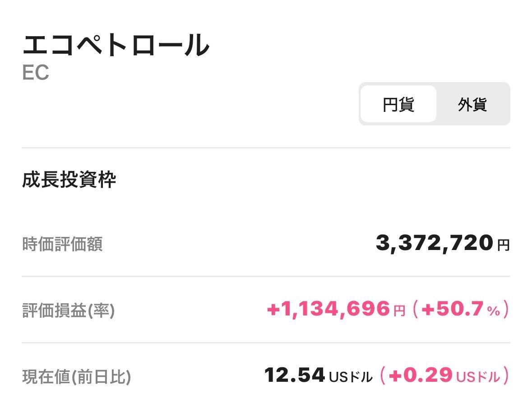532x403 pixels.
Task: Tap the 12.54 current price
Action: coord(294,375)
